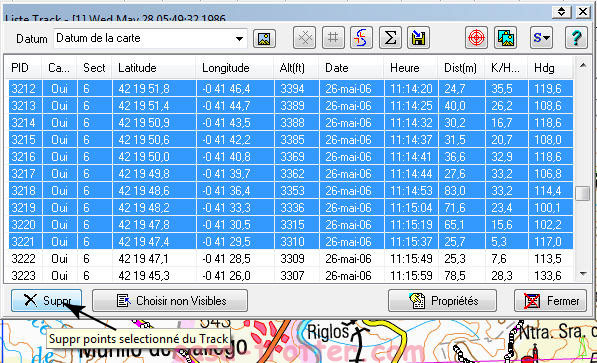Open the blue S dropdown button
The image size is (597, 363).
(x=541, y=38)
